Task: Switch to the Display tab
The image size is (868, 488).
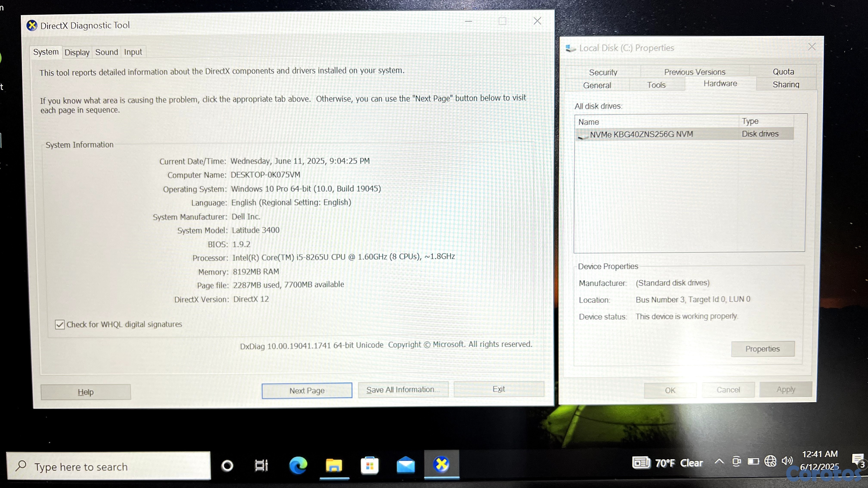Action: coord(77,53)
